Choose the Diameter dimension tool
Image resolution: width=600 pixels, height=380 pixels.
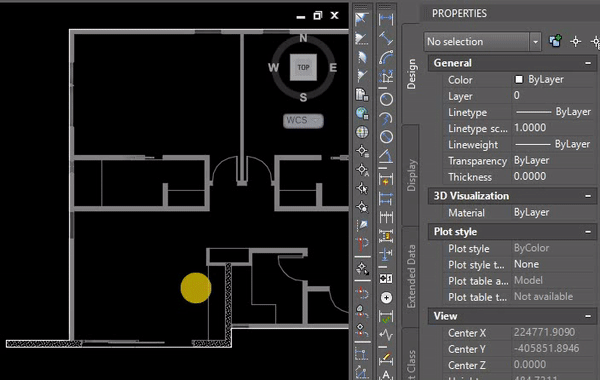(386, 137)
